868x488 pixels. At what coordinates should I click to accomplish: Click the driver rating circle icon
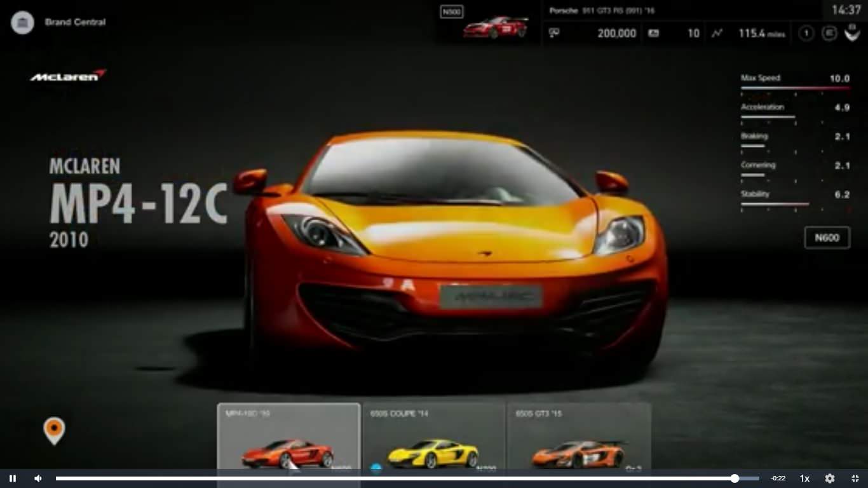(x=829, y=34)
